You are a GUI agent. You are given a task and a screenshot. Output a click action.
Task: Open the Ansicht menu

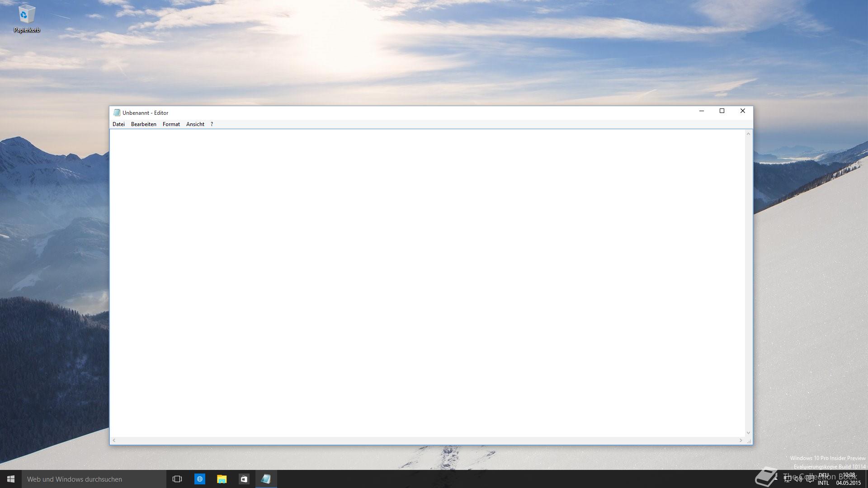tap(195, 124)
